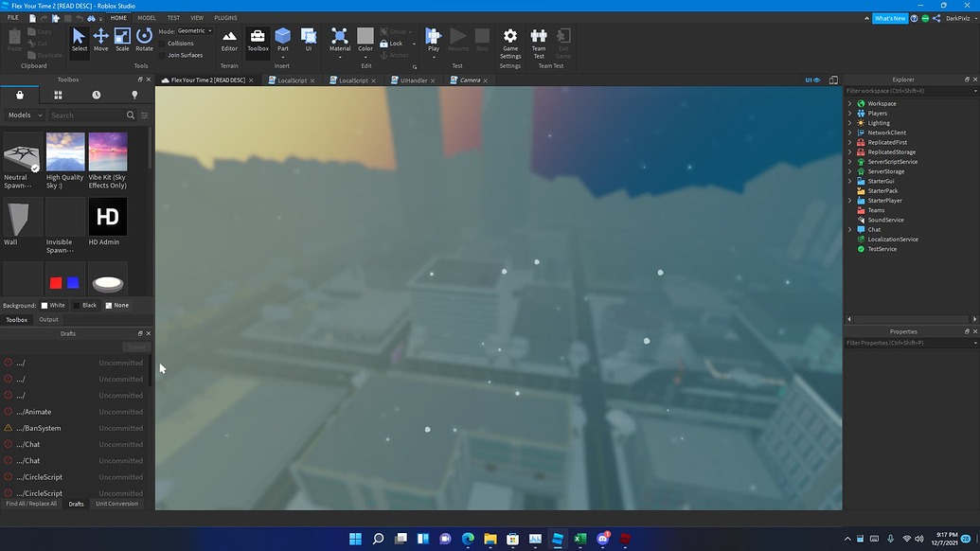Expand Workspace in the Explorer

click(849, 103)
